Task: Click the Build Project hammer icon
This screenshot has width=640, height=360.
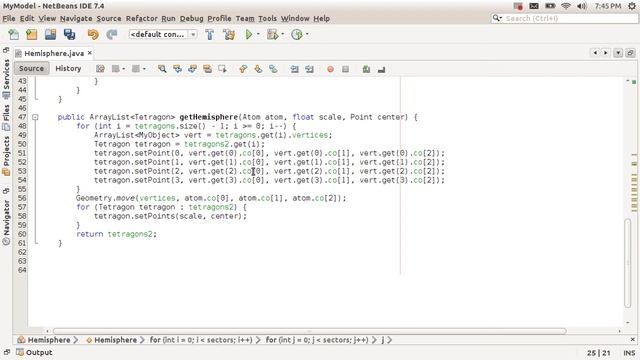Action: (x=209, y=35)
